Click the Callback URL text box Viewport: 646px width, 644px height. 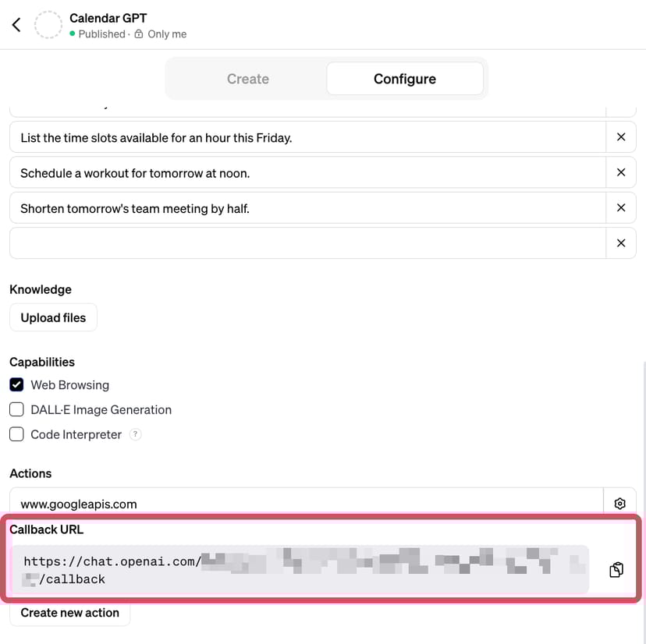(x=300, y=570)
